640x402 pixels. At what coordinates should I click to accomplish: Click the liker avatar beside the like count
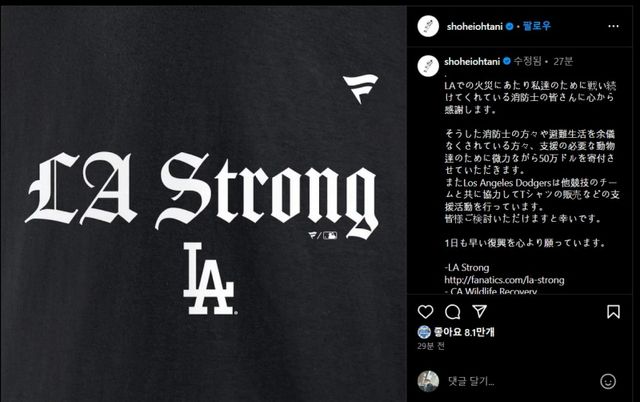pos(424,332)
